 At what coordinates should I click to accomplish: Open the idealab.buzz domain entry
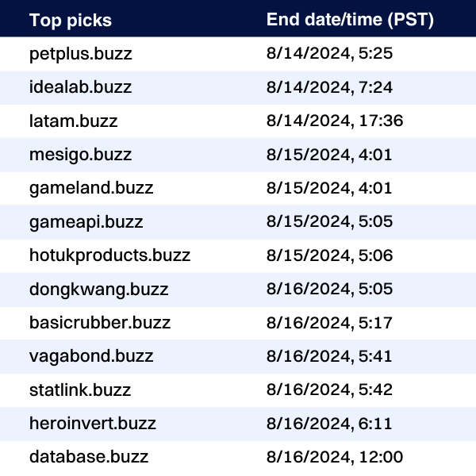click(80, 87)
